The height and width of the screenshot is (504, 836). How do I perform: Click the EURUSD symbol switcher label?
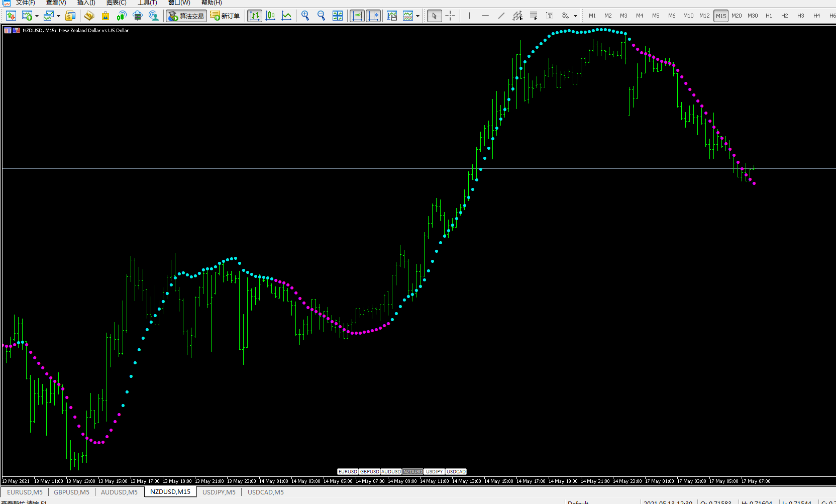(x=348, y=471)
